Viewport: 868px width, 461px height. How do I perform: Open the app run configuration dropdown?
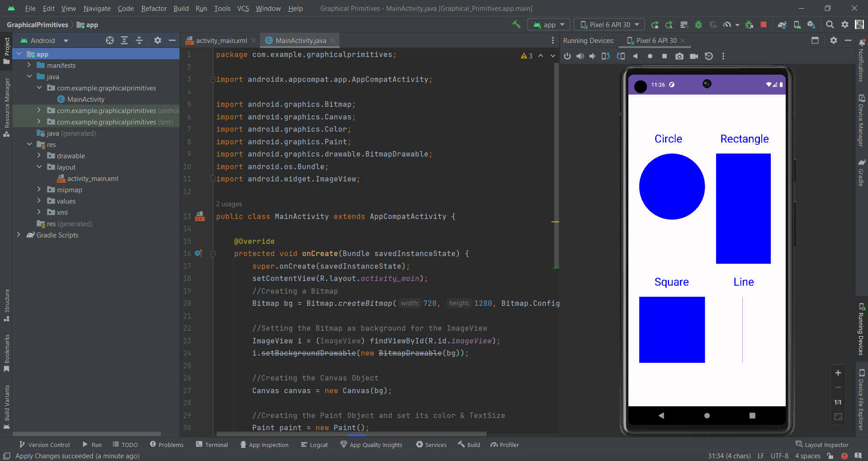(x=548, y=24)
